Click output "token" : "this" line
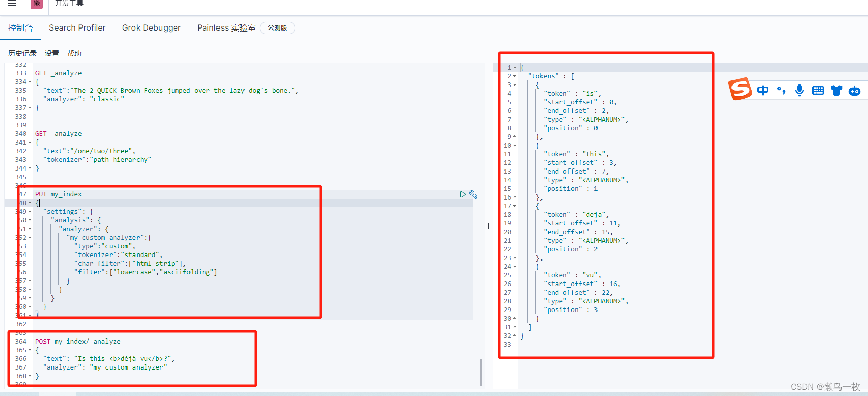Image resolution: width=868 pixels, height=396 pixels. [x=576, y=154]
